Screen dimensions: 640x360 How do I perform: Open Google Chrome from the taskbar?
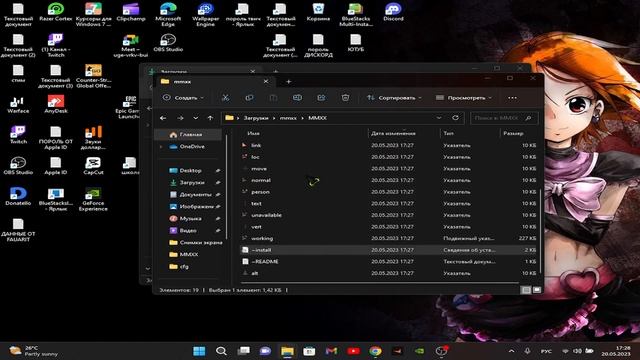tap(375, 351)
